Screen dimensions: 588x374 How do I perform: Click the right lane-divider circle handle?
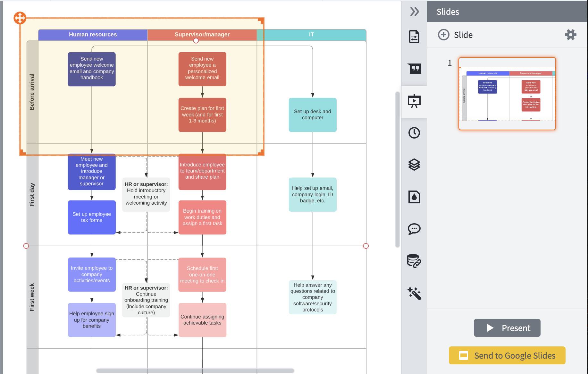point(366,246)
